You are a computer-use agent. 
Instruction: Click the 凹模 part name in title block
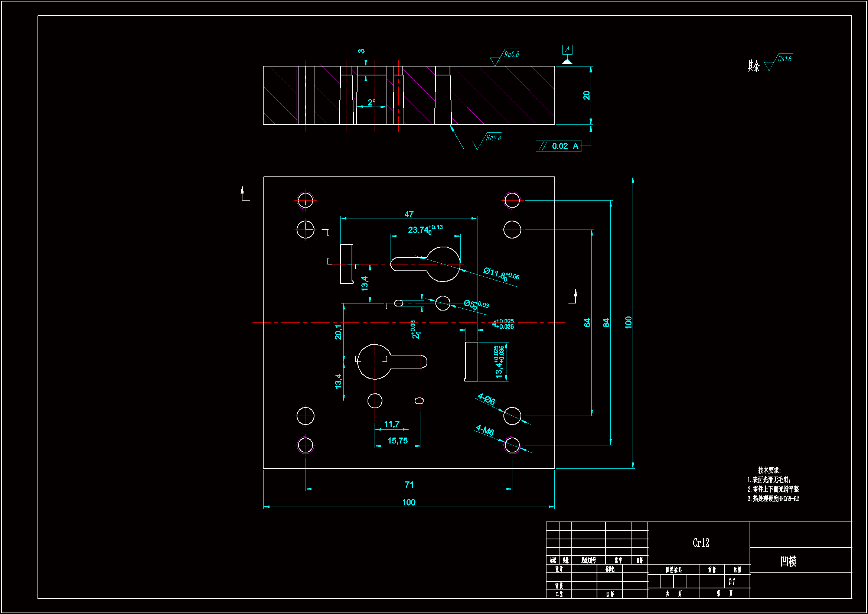coord(788,561)
